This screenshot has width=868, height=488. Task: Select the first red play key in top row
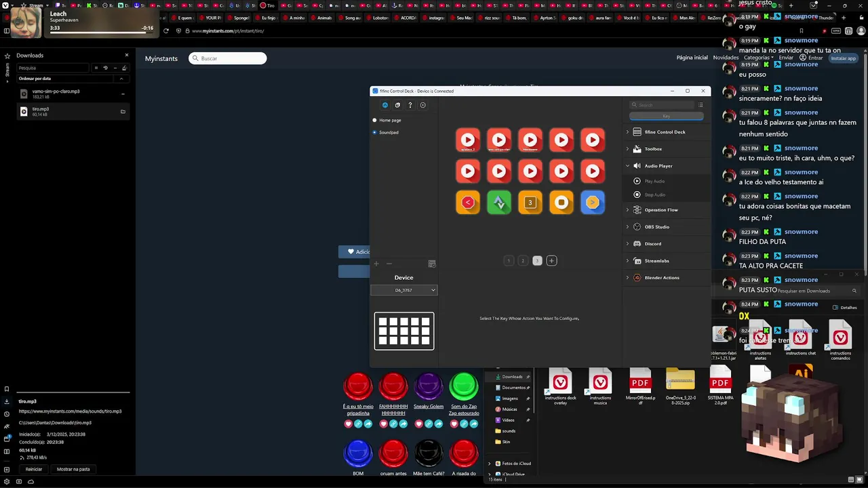point(468,140)
